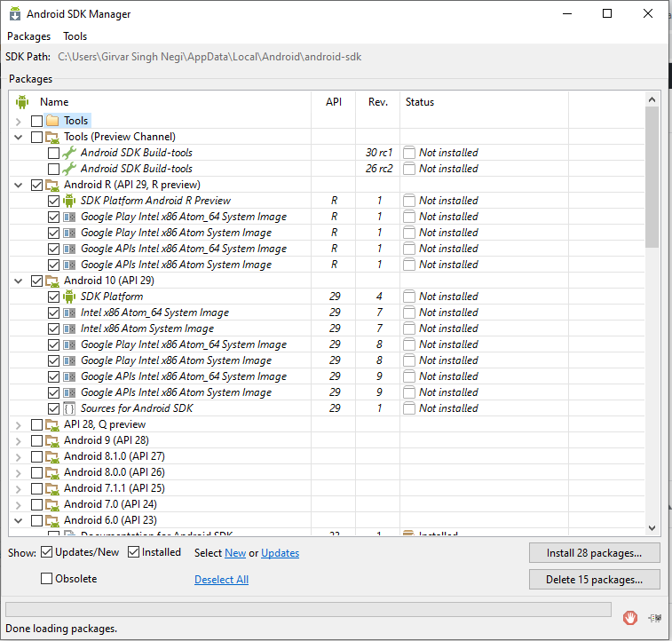672x641 pixels.
Task: Click the SDK Path text field
Action: [210, 57]
